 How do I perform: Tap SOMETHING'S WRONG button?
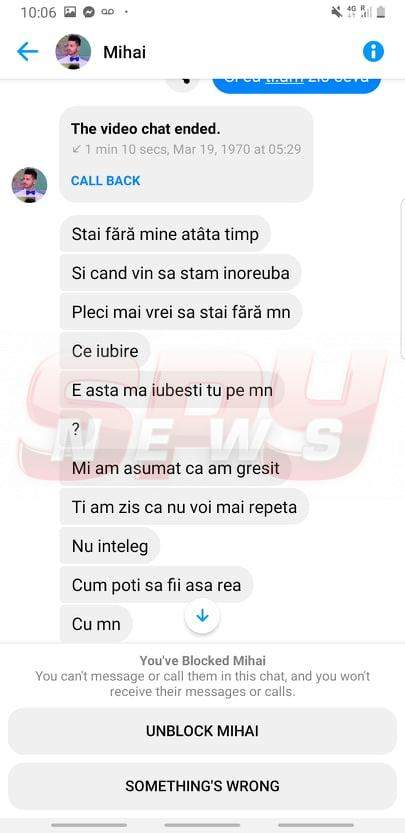[x=202, y=786]
